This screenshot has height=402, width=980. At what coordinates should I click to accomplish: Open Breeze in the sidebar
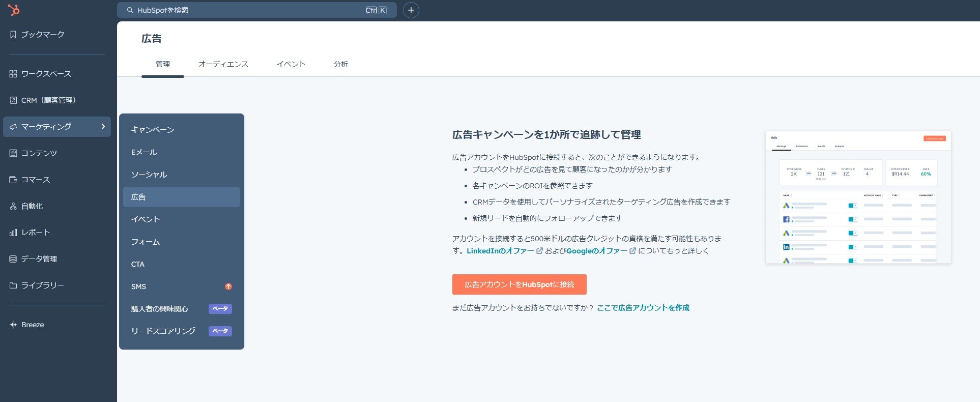57,325
